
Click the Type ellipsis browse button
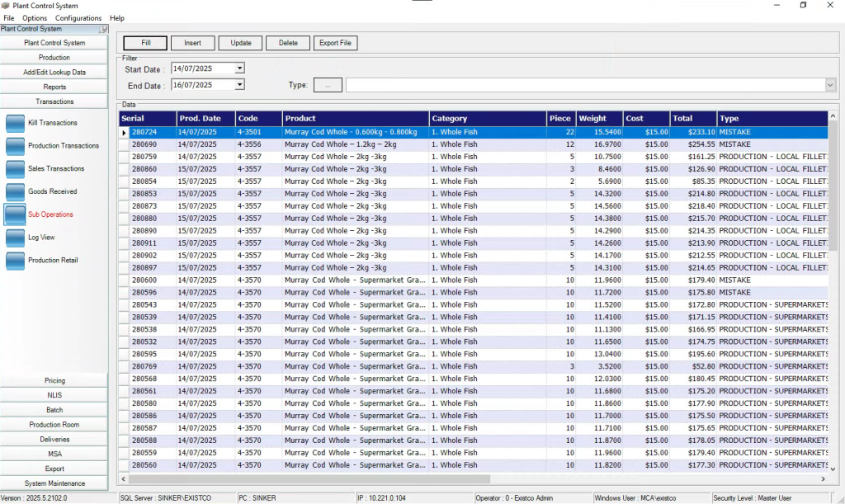pyautogui.click(x=328, y=85)
